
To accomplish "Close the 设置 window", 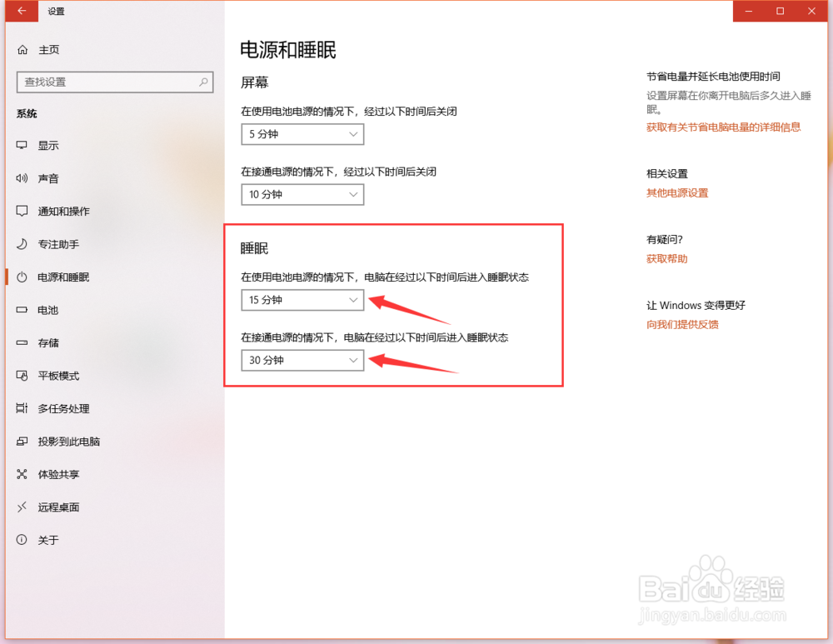I will 811,11.
